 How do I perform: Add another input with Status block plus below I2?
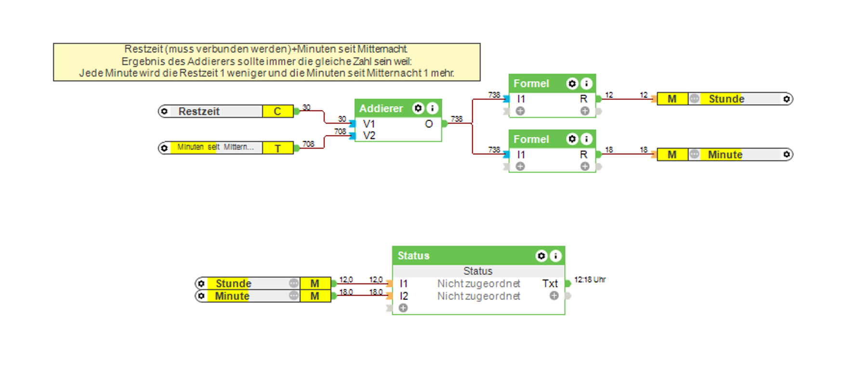click(x=403, y=308)
